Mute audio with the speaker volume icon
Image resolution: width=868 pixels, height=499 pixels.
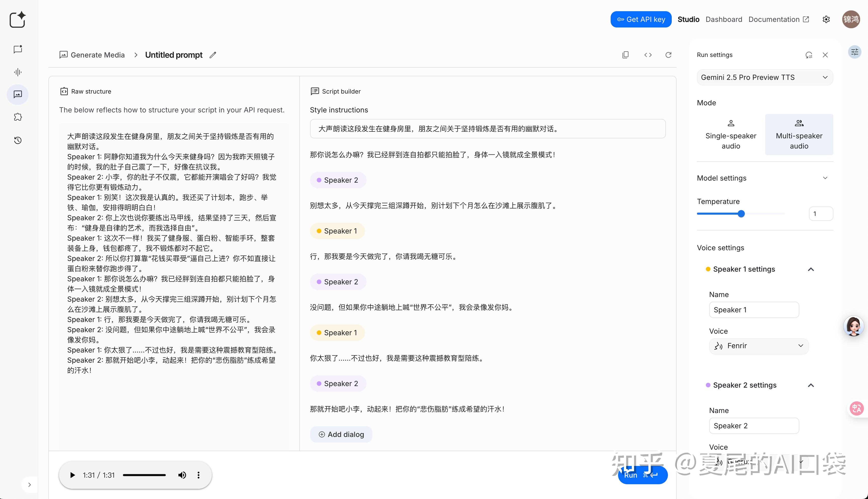(x=182, y=475)
